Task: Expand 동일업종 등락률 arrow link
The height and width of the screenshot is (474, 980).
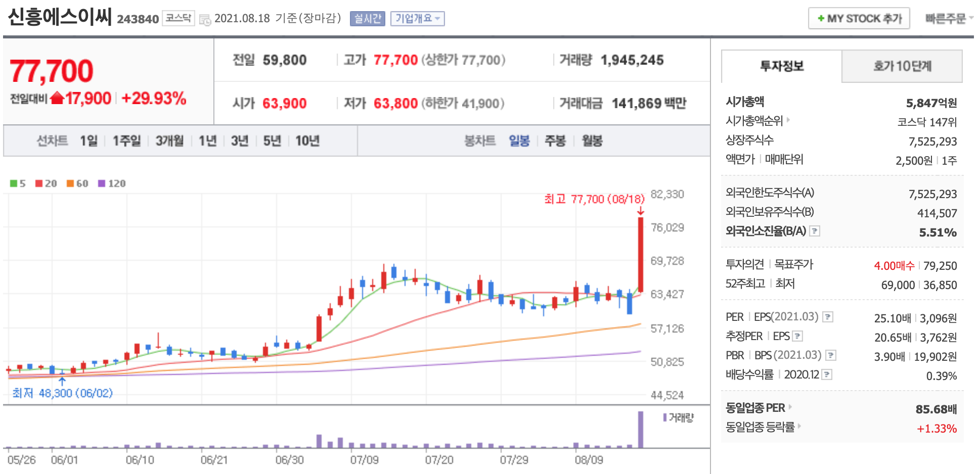Action: tap(800, 426)
